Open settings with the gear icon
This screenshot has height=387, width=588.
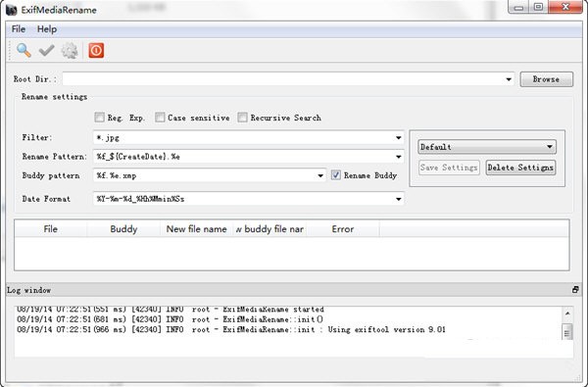click(70, 51)
